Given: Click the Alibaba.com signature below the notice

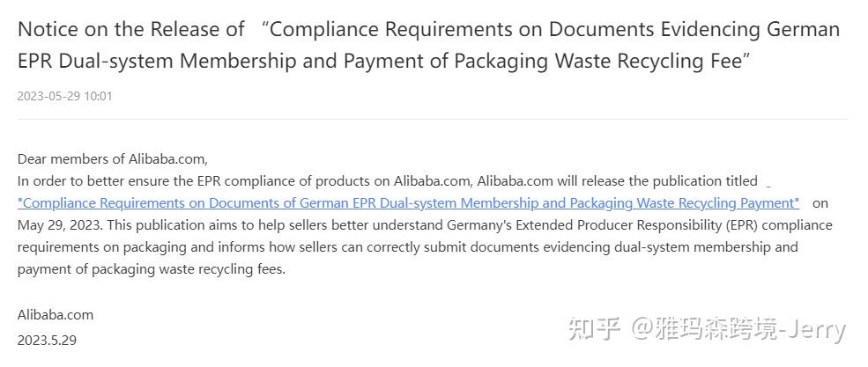Looking at the screenshot, I should pyautogui.click(x=56, y=315).
